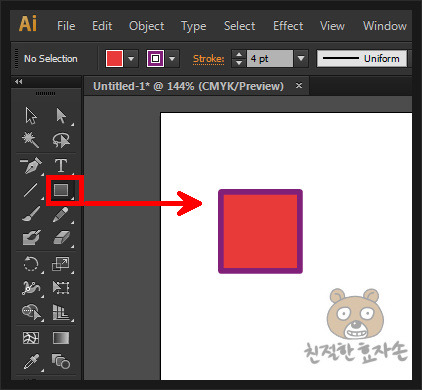Open the Type menu
Image resolution: width=422 pixels, height=390 pixels.
click(194, 26)
